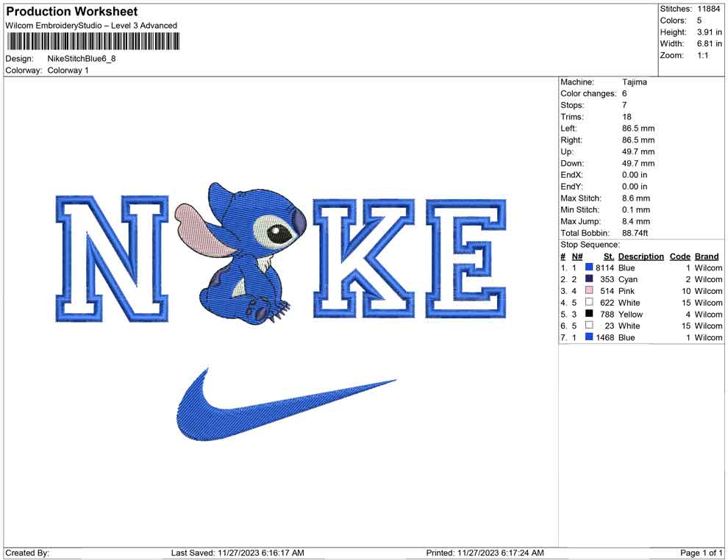Screen dimensions: 728x560
Task: Select the Machine value Tajima
Action: coord(634,82)
